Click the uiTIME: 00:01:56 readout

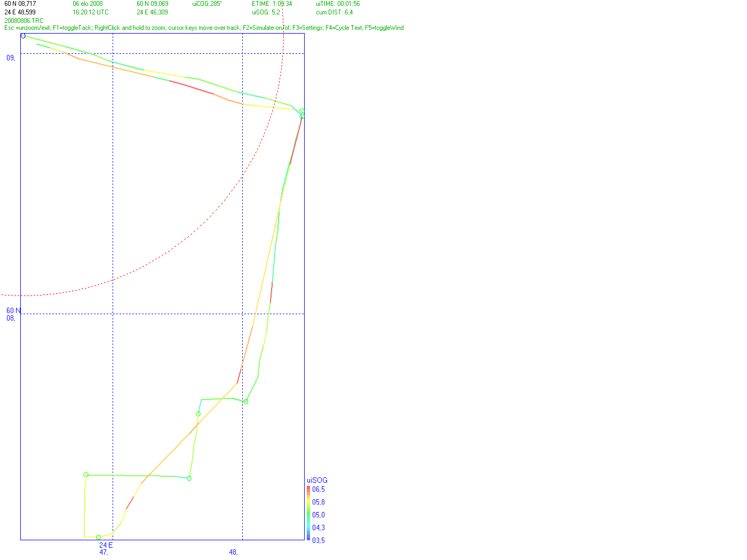338,4
